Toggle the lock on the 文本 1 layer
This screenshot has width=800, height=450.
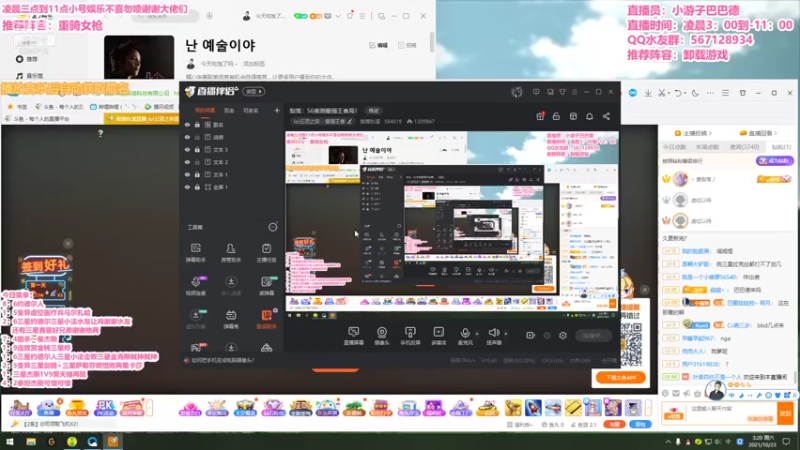(197, 174)
